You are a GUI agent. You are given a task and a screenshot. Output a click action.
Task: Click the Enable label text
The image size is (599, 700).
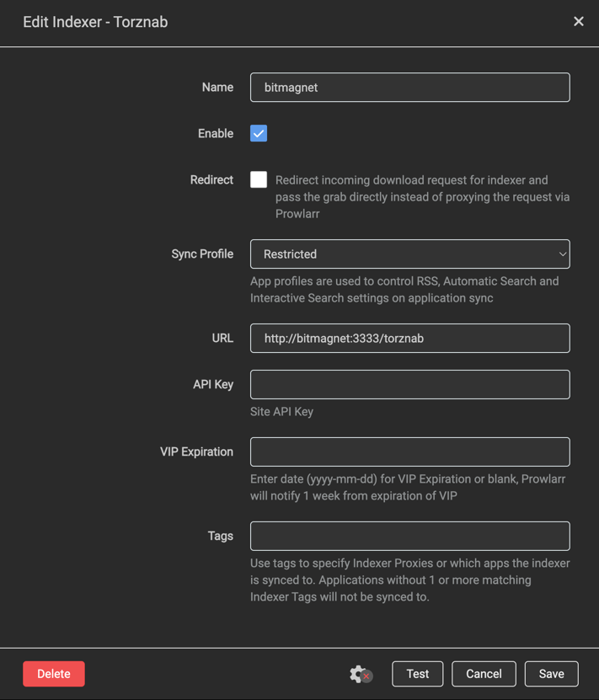click(216, 134)
